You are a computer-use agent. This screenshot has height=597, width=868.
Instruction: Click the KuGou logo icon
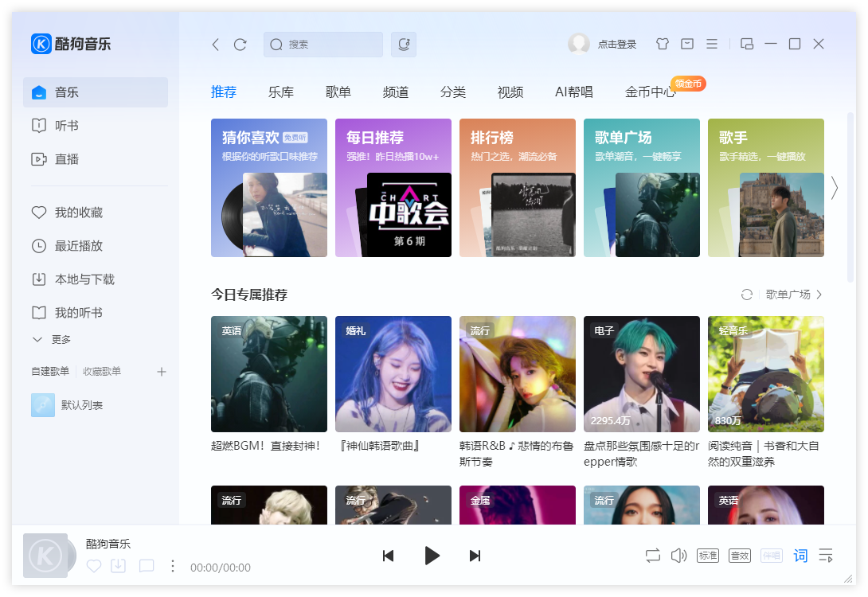click(x=41, y=44)
